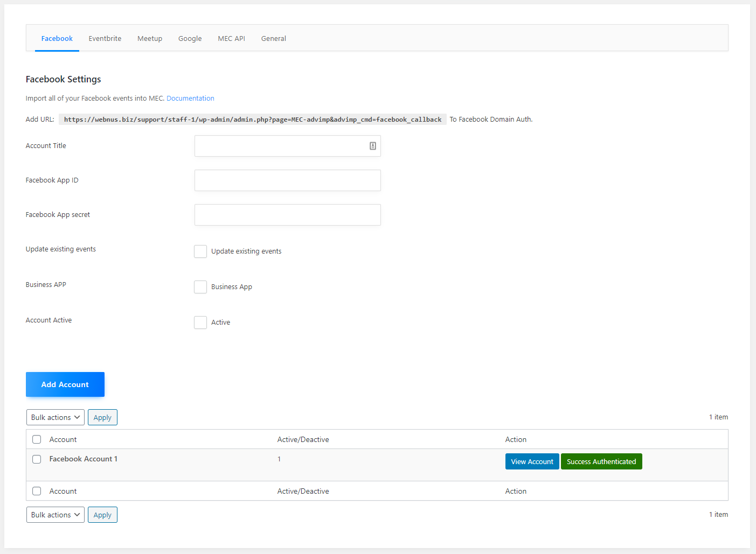
Task: Click the Active/Deactive column header
Action: click(x=303, y=439)
